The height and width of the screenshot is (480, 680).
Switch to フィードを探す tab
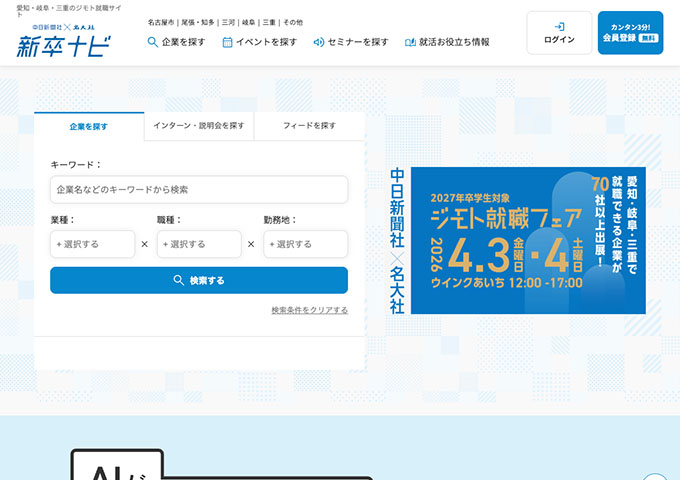[x=309, y=126]
